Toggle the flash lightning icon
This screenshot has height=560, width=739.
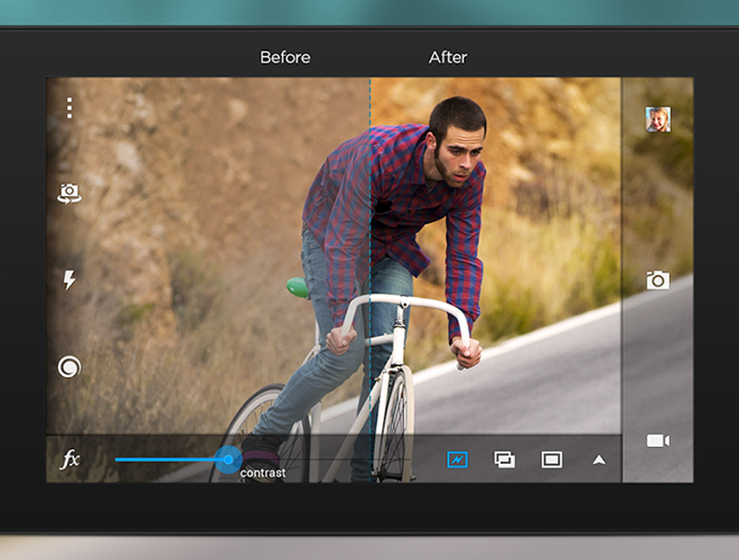pos(69,279)
